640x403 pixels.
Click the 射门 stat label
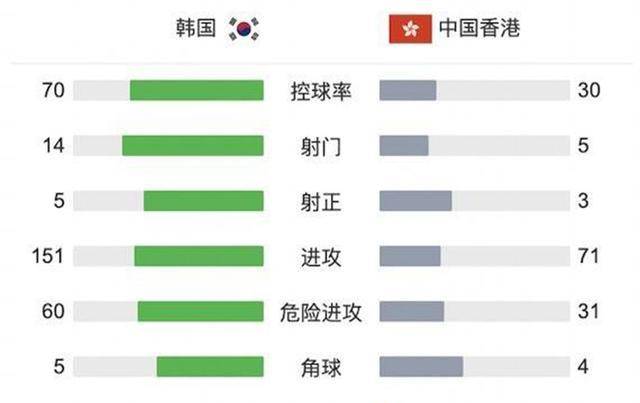pos(321,147)
